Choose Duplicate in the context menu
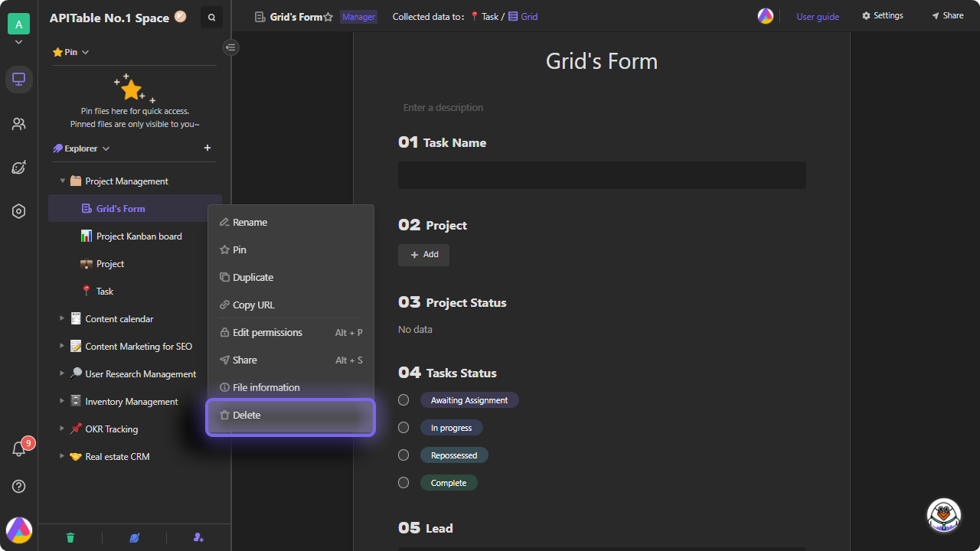 click(291, 277)
